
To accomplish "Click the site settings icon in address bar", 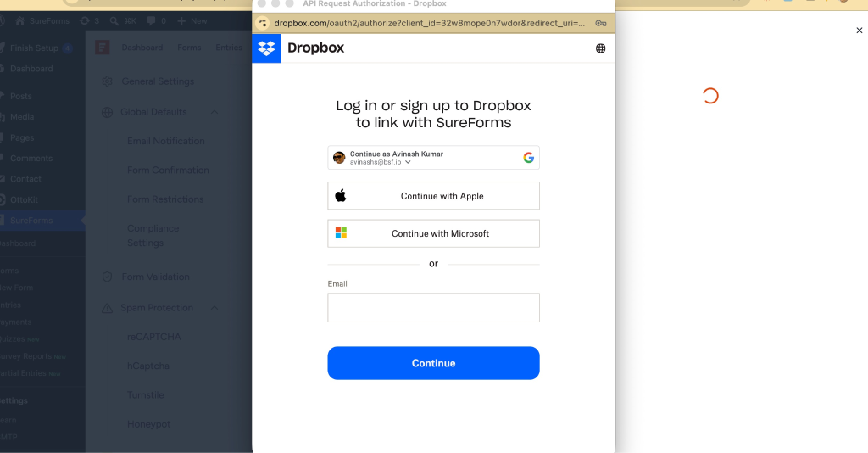I will 263,23.
